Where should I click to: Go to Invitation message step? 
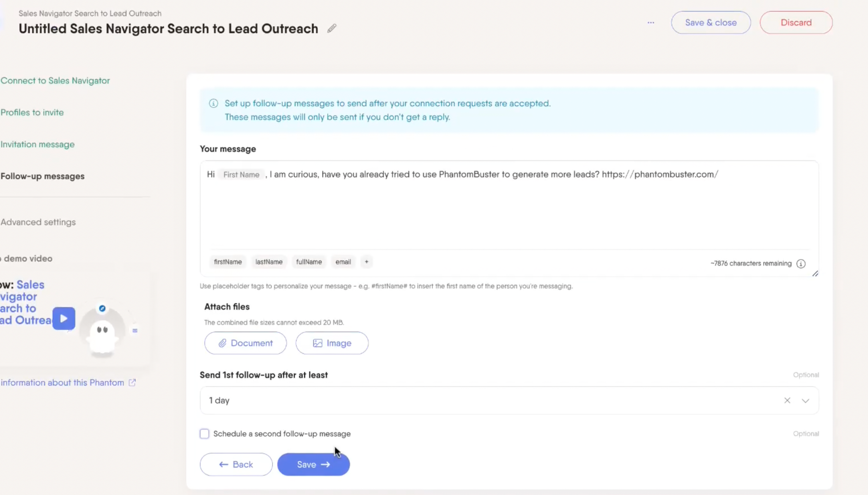(38, 144)
